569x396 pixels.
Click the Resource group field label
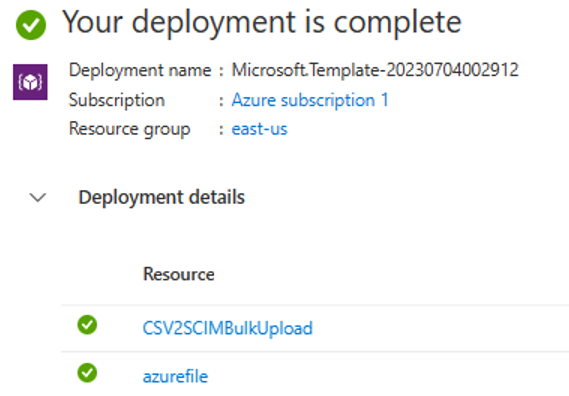[x=130, y=129]
